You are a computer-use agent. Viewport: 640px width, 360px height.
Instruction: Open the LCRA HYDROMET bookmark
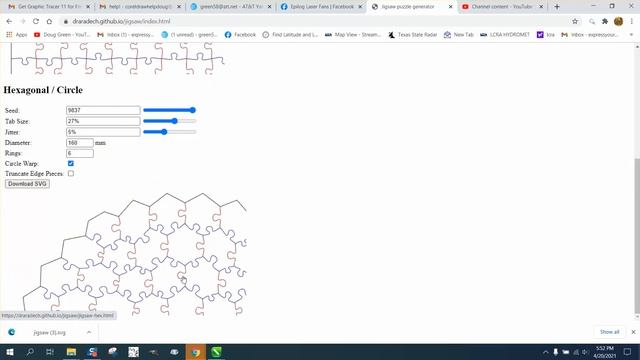[504, 35]
